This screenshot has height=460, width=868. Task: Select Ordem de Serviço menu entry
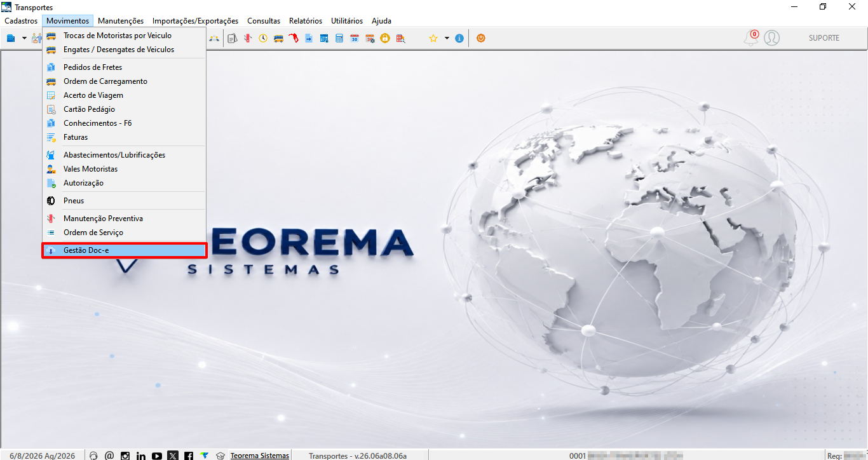click(x=124, y=233)
